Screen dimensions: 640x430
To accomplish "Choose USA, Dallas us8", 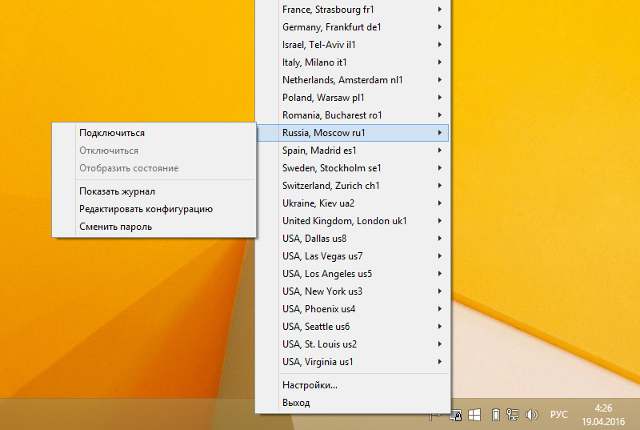I will pyautogui.click(x=353, y=238).
